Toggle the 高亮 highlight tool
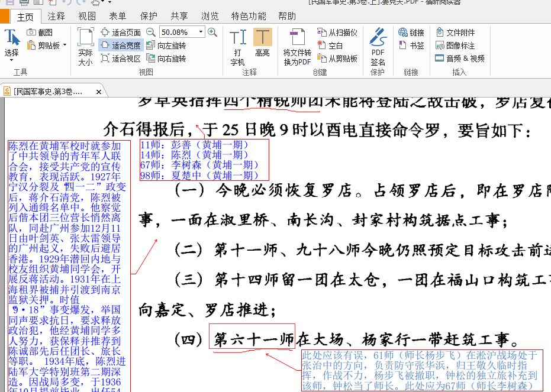 click(262, 43)
